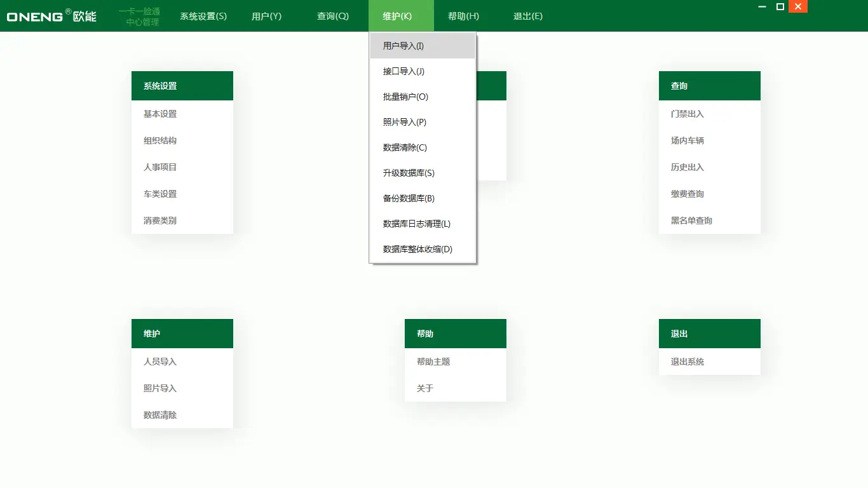Viewport: 868px width, 488px height.
Task: Open the 帮助(H) menu
Action: (462, 17)
